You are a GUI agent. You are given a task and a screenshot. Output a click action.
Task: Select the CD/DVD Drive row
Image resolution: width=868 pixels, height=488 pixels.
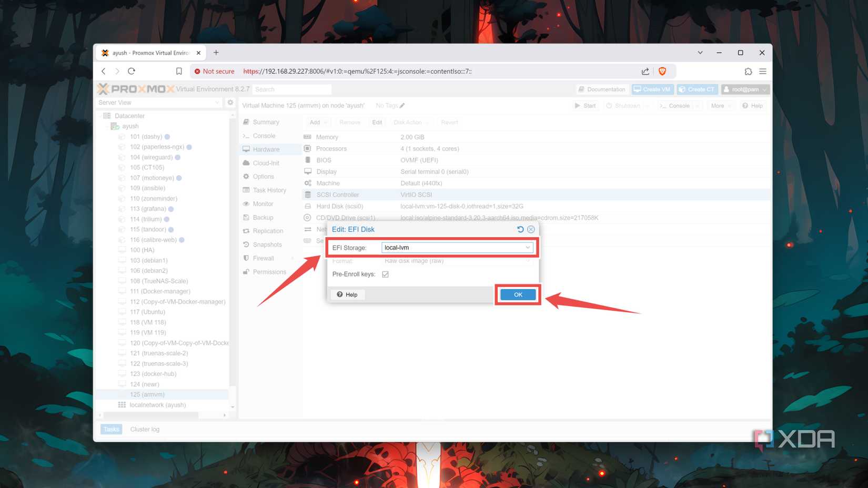pyautogui.click(x=537, y=218)
